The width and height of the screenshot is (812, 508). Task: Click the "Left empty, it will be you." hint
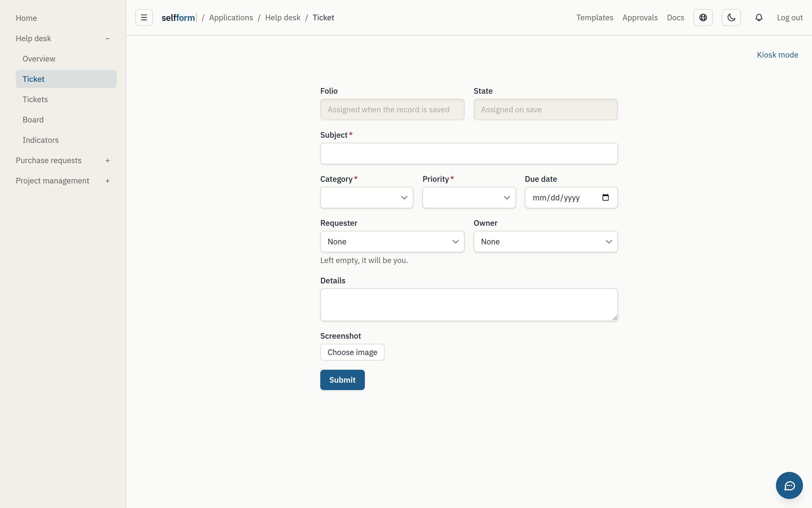pyautogui.click(x=364, y=260)
